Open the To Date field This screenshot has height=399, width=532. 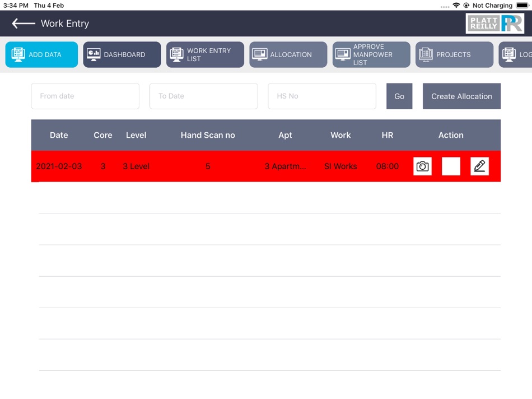click(x=203, y=96)
